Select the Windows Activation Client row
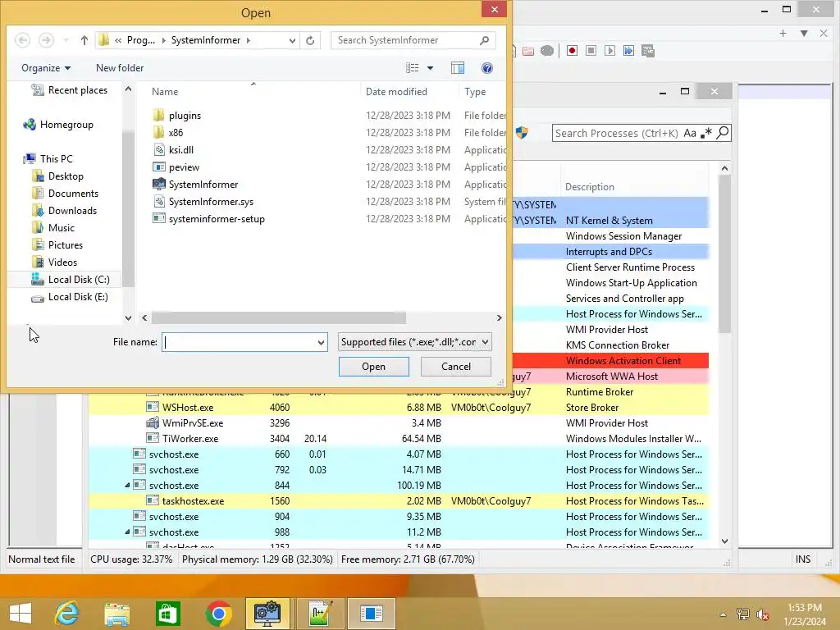This screenshot has width=840, height=630. click(623, 361)
